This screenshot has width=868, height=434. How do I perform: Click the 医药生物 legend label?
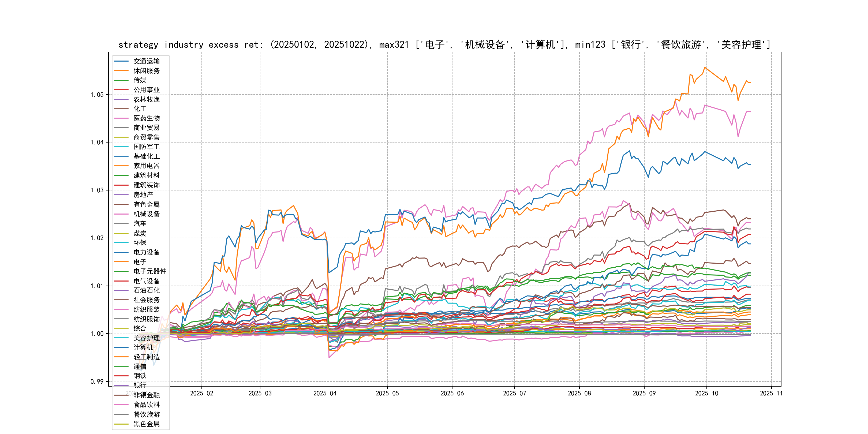coord(147,118)
